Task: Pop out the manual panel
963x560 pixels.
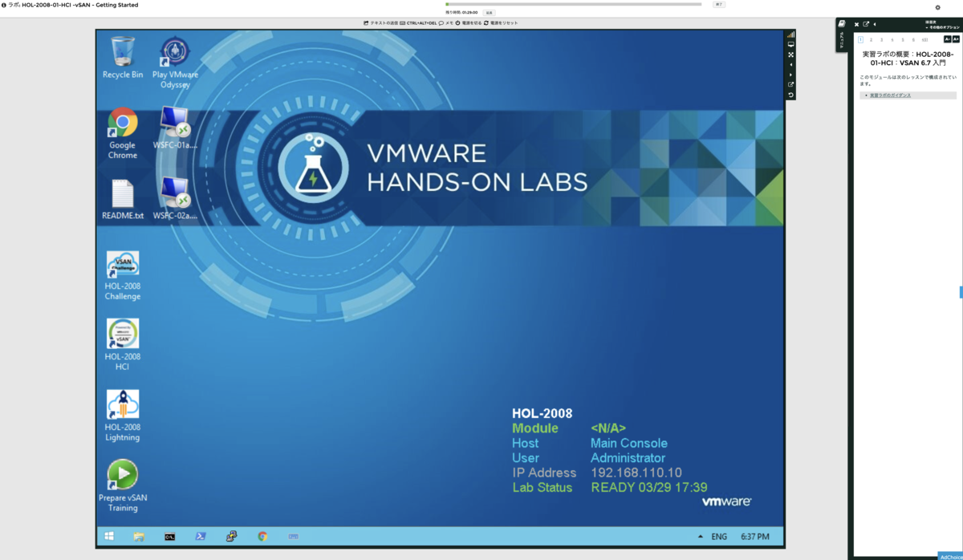Action: (x=866, y=24)
